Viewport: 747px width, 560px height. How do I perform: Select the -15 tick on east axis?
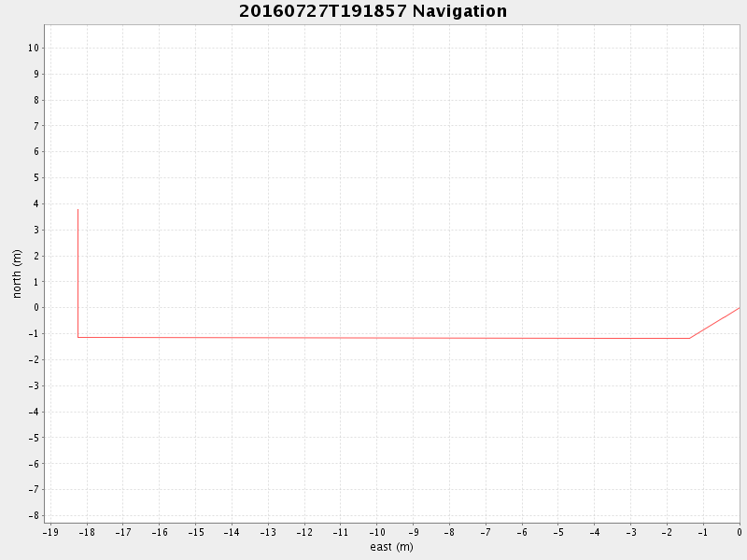coord(195,533)
